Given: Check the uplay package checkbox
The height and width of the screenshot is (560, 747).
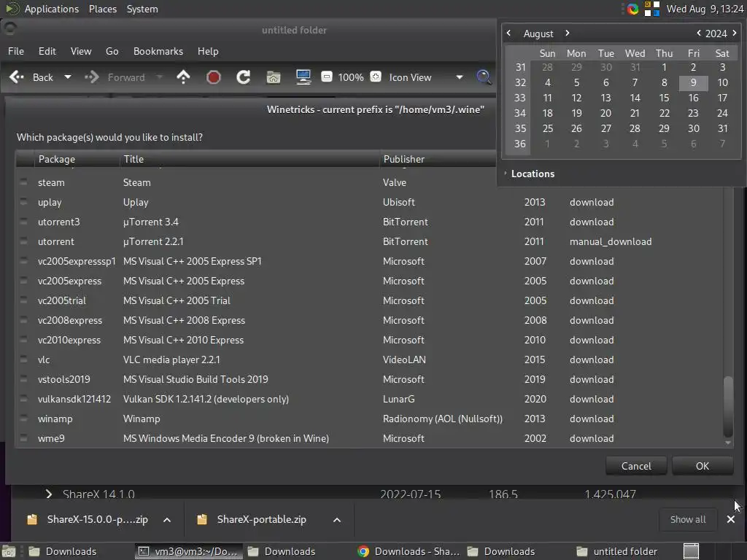Looking at the screenshot, I should tap(23, 202).
